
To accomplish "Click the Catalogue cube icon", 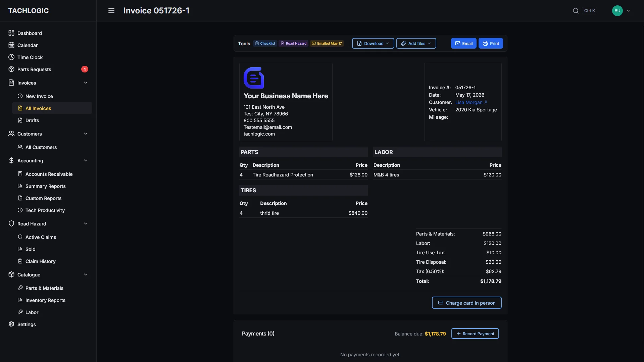I will (11, 274).
